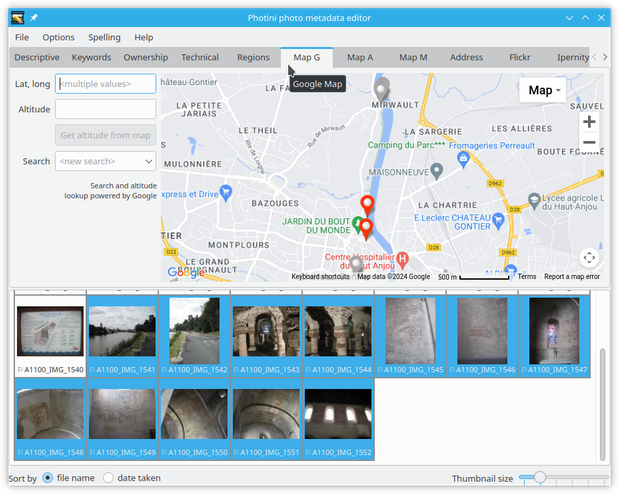The image size is (619, 494).
Task: Zoom in the map with plus button
Action: [589, 122]
